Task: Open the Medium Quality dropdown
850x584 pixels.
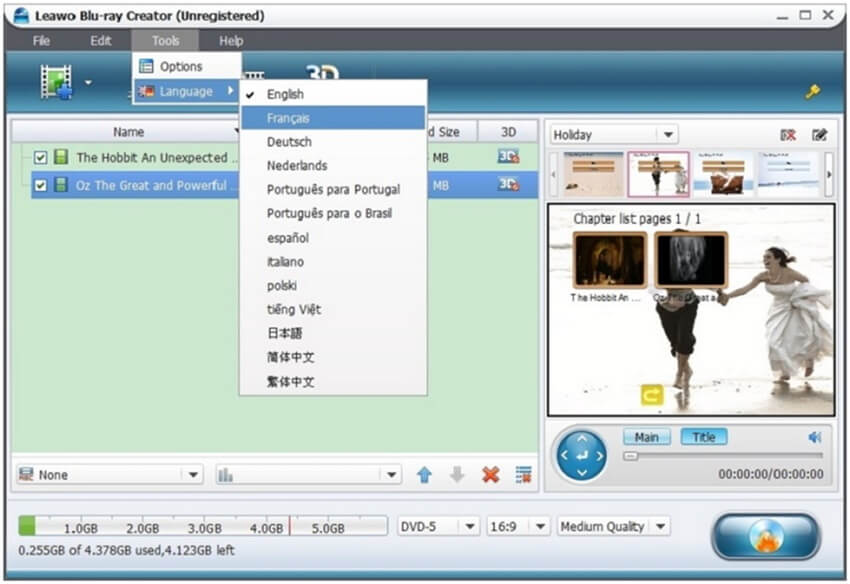Action: coord(660,527)
